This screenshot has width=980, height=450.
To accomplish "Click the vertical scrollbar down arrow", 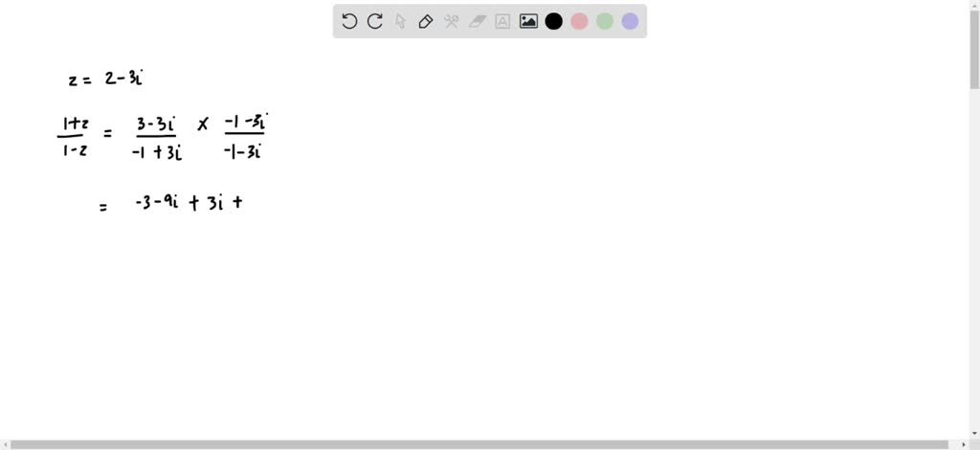I will [x=974, y=435].
